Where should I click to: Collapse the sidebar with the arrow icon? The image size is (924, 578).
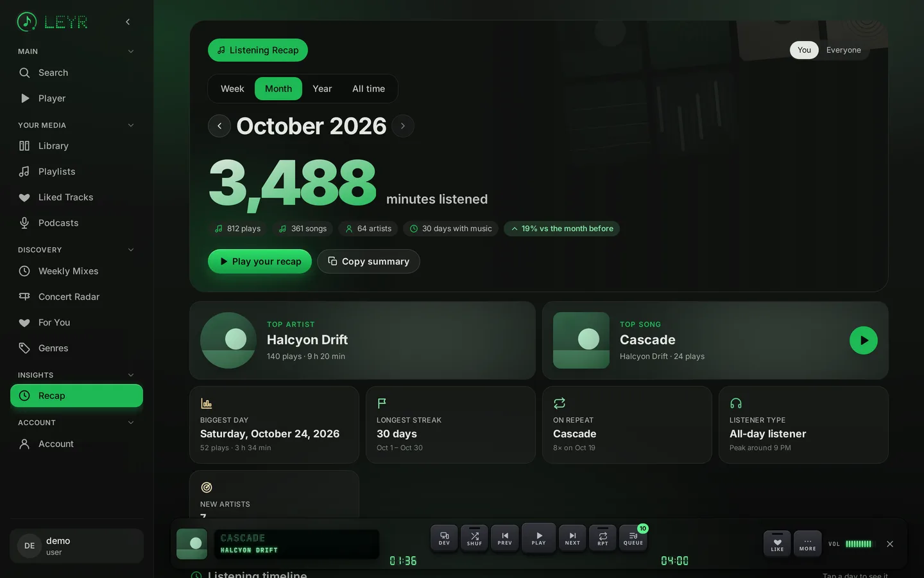point(128,22)
